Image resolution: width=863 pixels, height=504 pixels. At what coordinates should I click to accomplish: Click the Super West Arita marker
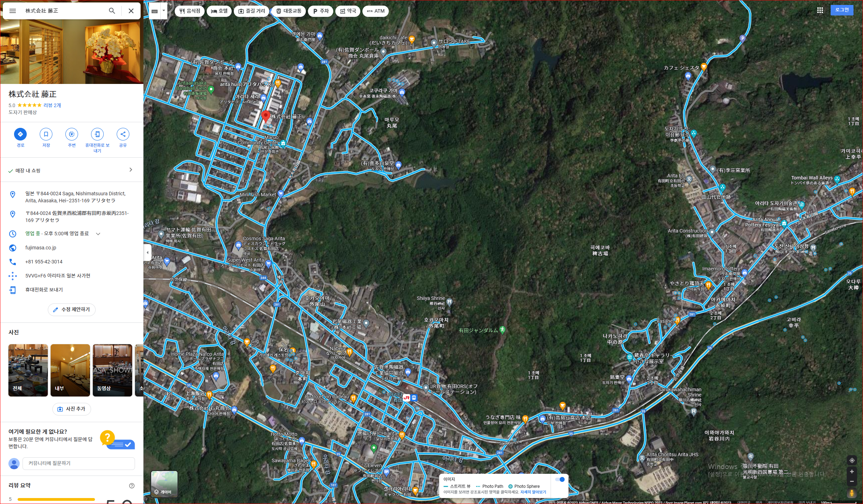tap(269, 263)
